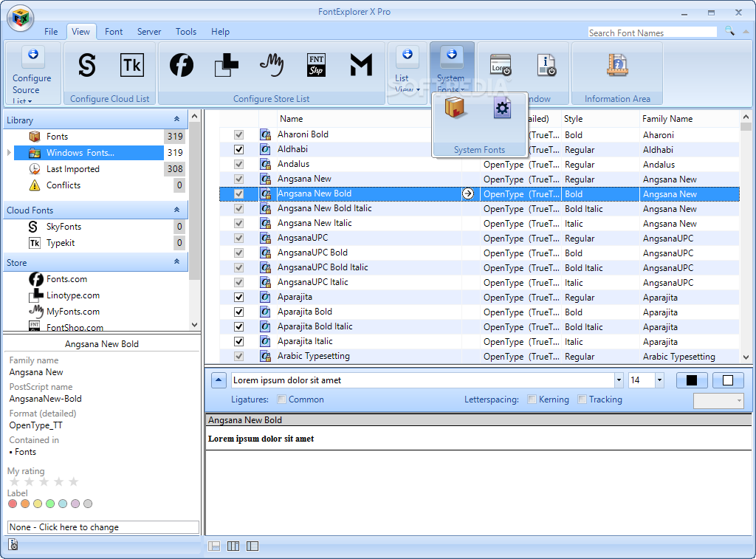
Task: Toggle the Aparajita Italic checkbox
Action: tap(238, 341)
